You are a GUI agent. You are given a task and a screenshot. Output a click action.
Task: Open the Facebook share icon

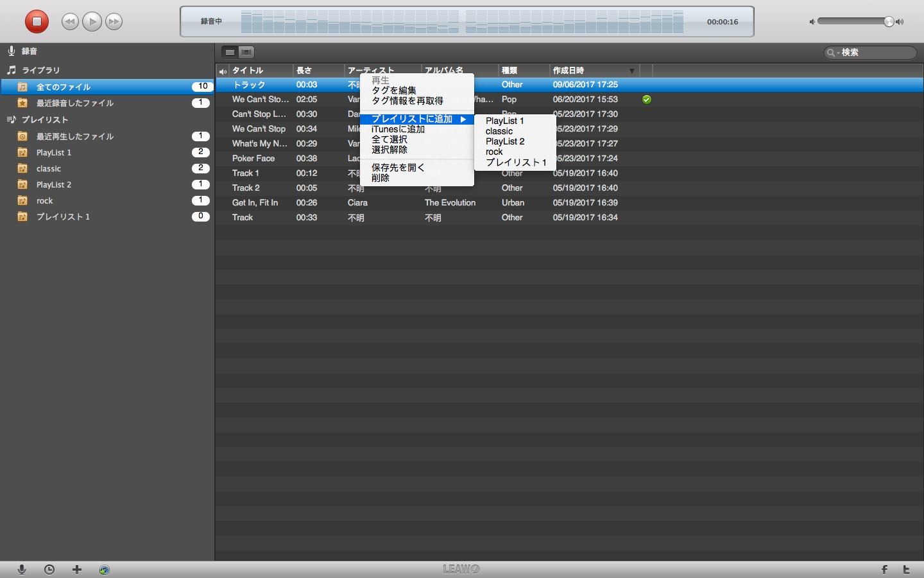pyautogui.click(x=884, y=570)
